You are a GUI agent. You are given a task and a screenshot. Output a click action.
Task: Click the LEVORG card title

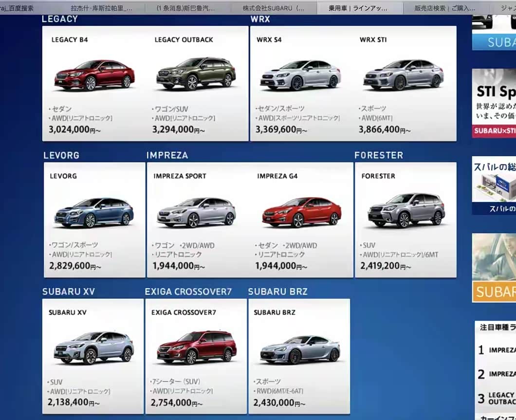63,176
